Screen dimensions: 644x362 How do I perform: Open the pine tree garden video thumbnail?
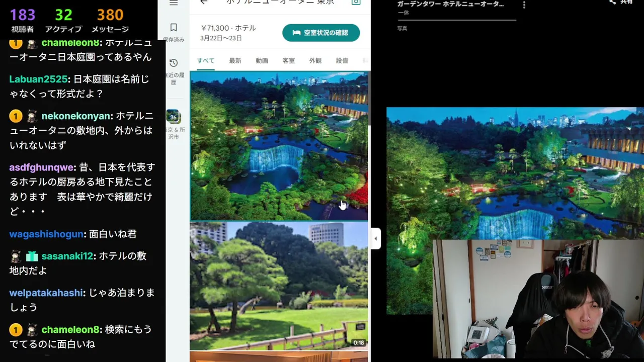[279, 286]
